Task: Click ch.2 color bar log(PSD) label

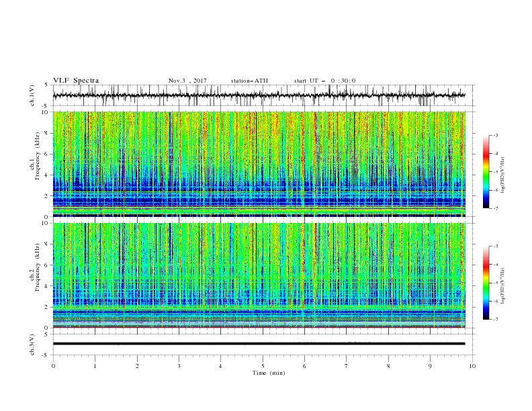Action: pos(503,285)
